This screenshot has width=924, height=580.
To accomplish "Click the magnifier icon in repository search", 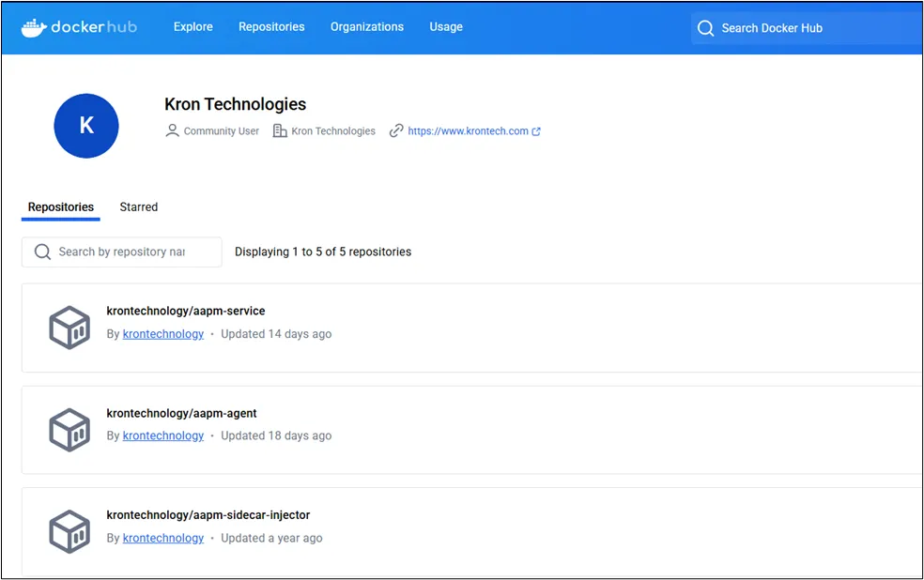I will [x=42, y=252].
